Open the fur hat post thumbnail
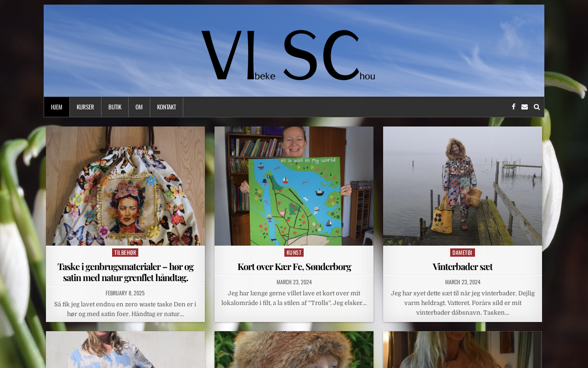 click(294, 350)
